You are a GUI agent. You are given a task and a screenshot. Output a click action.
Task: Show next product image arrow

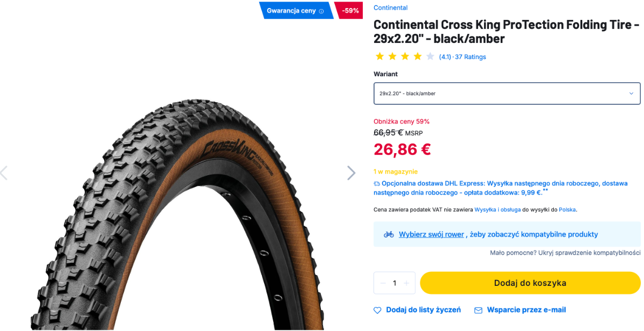[x=351, y=172]
